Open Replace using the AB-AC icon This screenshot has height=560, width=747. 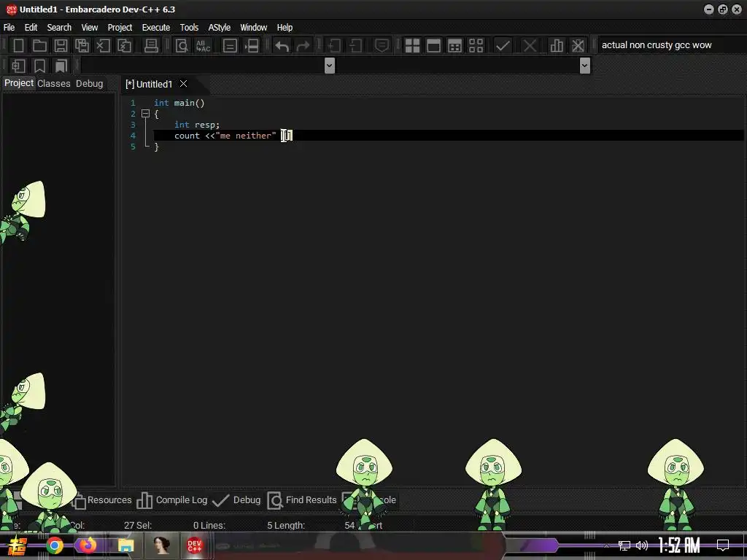pyautogui.click(x=203, y=46)
